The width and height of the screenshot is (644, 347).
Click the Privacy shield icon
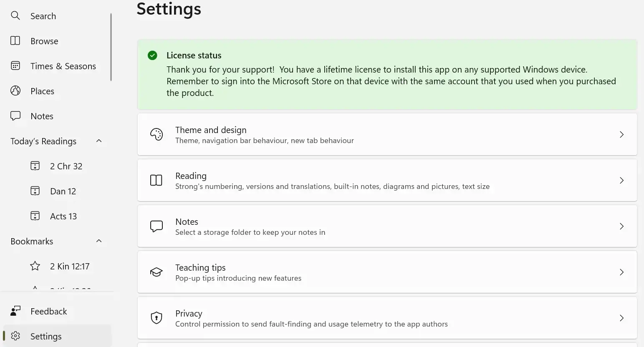point(156,317)
